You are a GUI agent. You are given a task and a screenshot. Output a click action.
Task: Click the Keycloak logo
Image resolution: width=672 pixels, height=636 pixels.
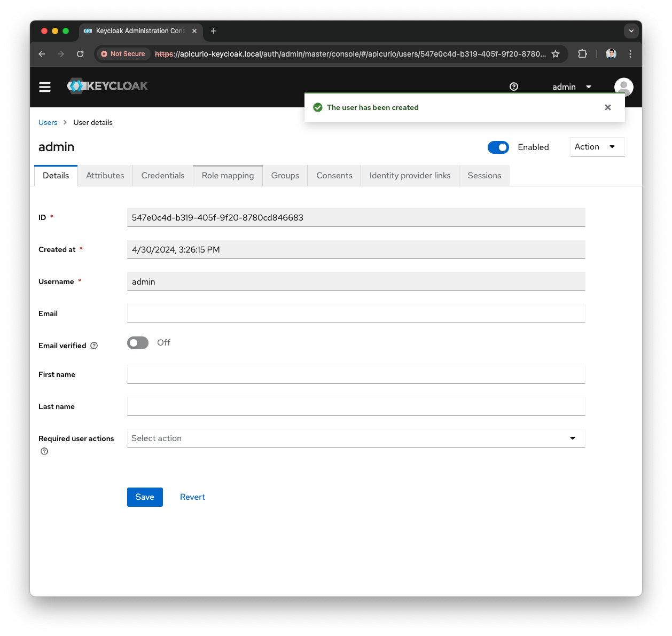pos(107,86)
